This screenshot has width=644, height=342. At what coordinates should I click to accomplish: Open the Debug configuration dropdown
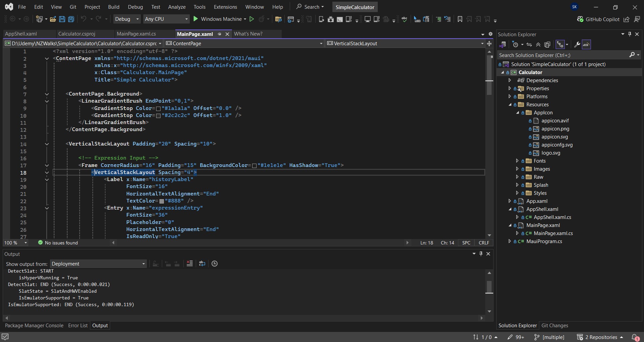(x=127, y=19)
